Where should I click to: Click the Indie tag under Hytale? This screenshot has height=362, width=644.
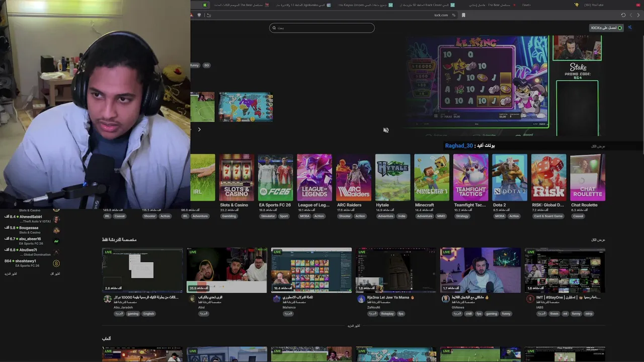click(401, 216)
